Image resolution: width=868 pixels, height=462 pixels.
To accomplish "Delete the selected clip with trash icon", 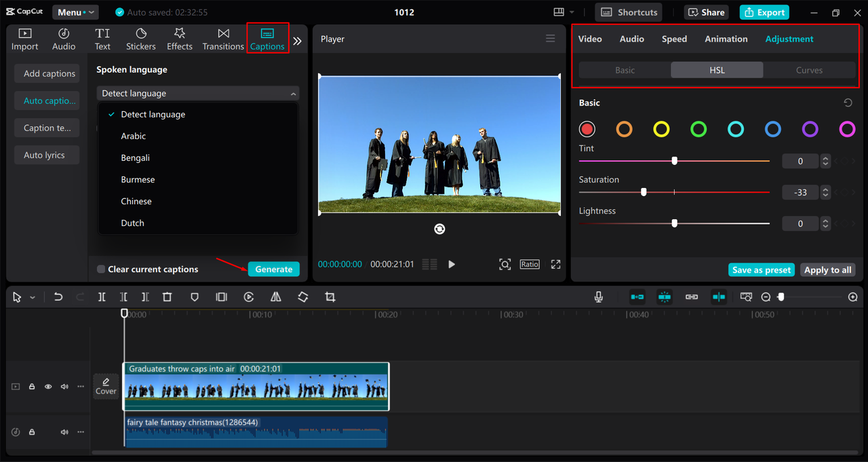I will [x=167, y=297].
